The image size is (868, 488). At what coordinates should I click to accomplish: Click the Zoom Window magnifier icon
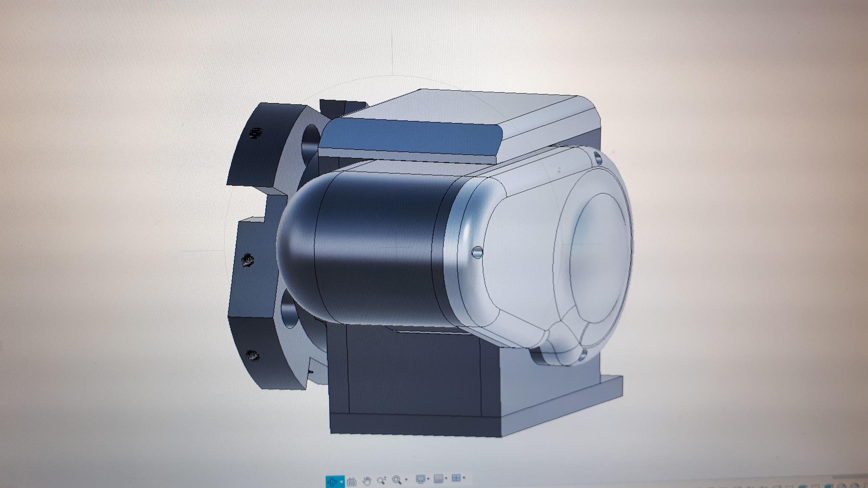(397, 480)
